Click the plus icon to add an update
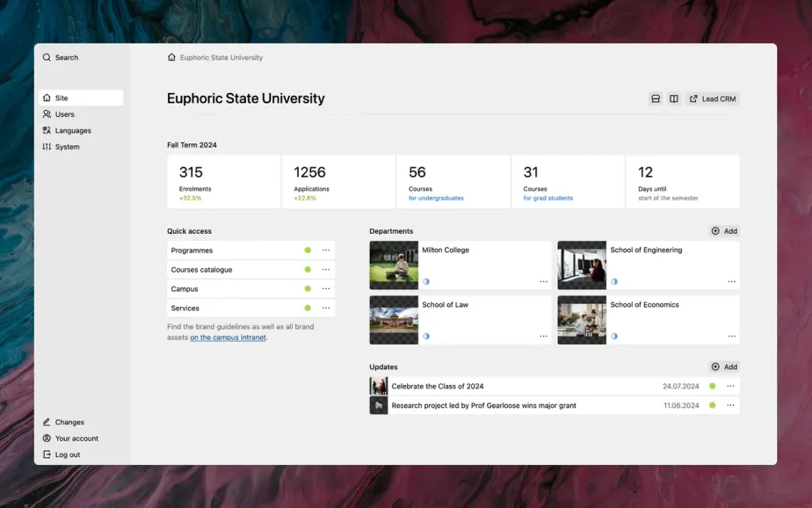812x508 pixels. (715, 366)
